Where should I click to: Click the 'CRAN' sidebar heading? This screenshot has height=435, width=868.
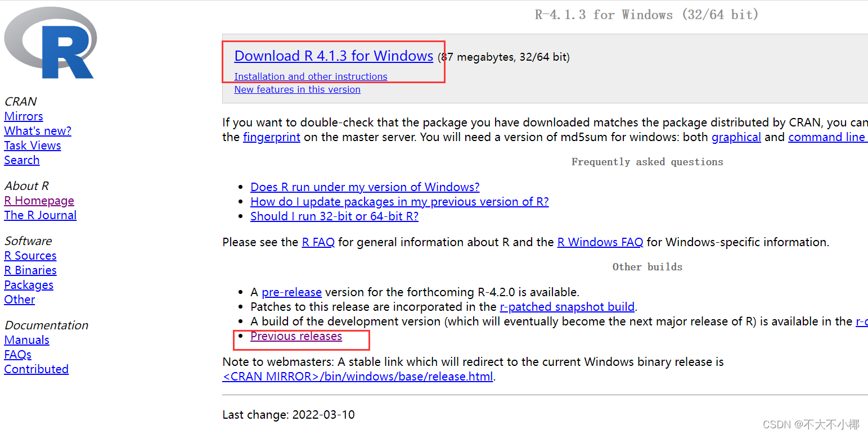[x=20, y=102]
